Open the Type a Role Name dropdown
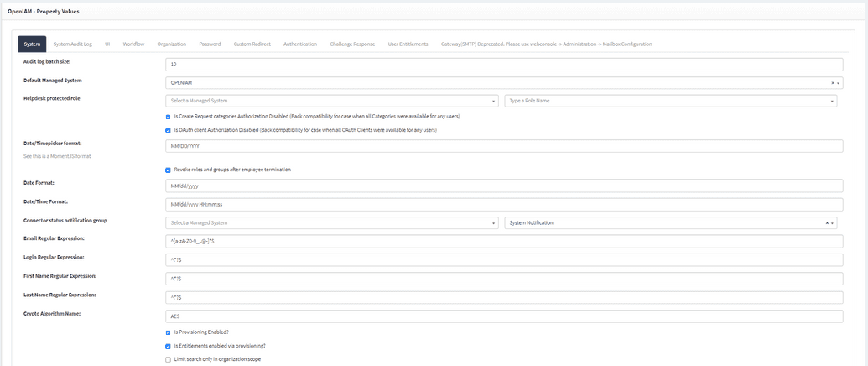 tap(670, 101)
